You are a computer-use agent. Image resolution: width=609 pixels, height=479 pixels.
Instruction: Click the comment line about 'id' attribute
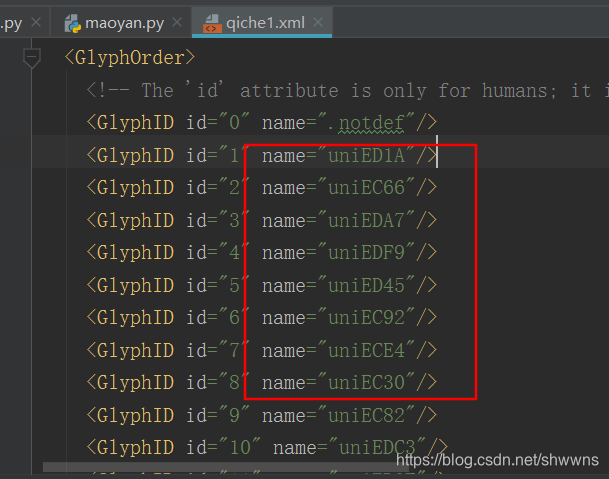(347, 91)
